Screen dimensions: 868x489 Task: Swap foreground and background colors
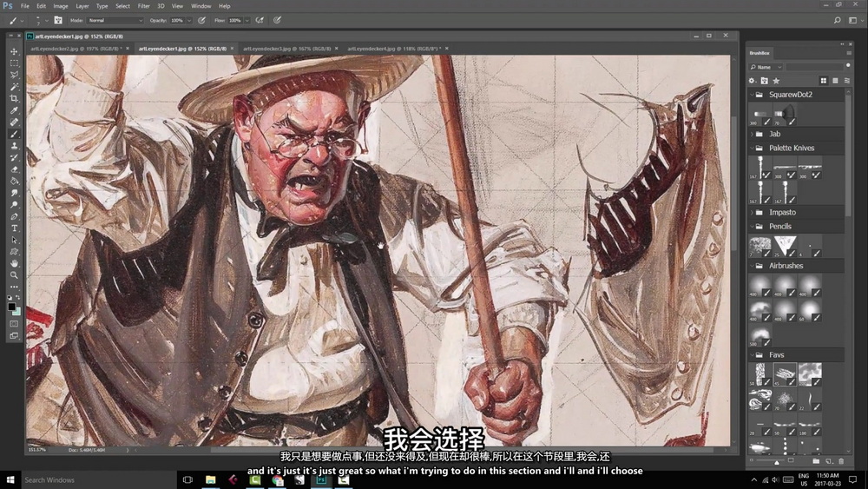pos(17,297)
